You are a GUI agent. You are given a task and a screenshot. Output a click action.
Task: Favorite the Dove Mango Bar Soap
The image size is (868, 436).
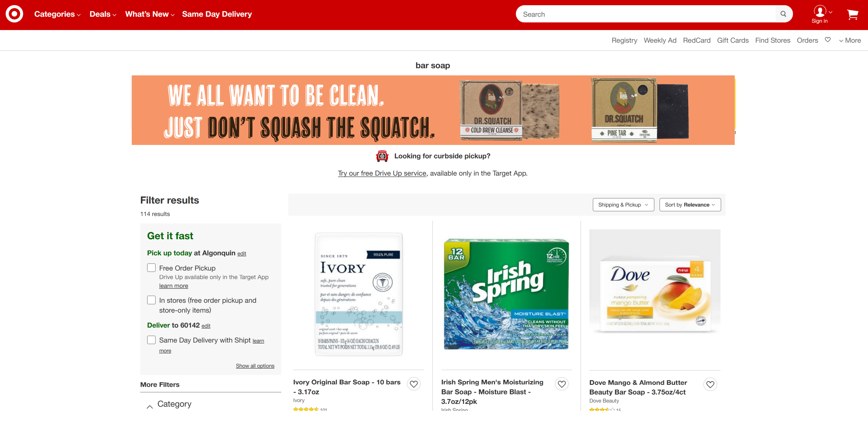(x=710, y=384)
